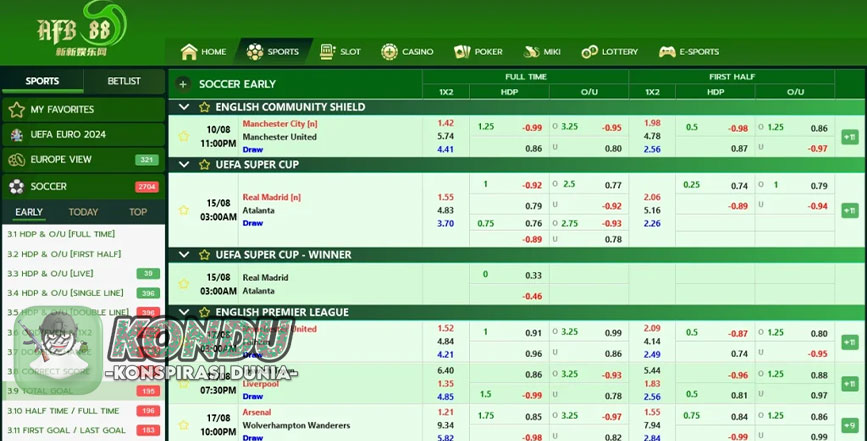Click the Liverpool team name
This screenshot has width=867, height=441.
pos(260,384)
